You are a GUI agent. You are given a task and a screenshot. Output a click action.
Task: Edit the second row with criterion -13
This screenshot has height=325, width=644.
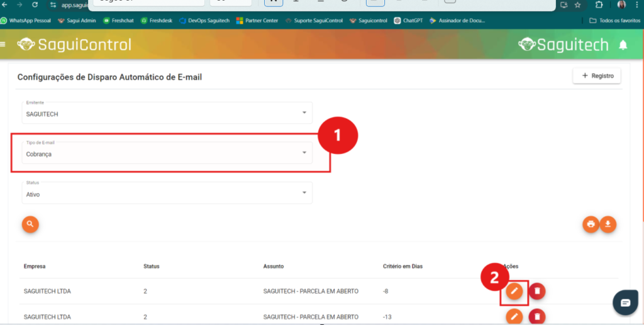(514, 316)
